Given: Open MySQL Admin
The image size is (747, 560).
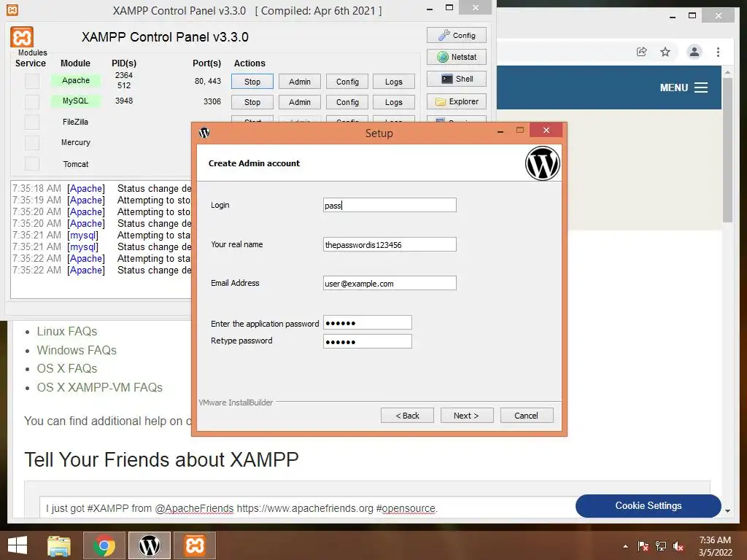Looking at the screenshot, I should pyautogui.click(x=300, y=102).
